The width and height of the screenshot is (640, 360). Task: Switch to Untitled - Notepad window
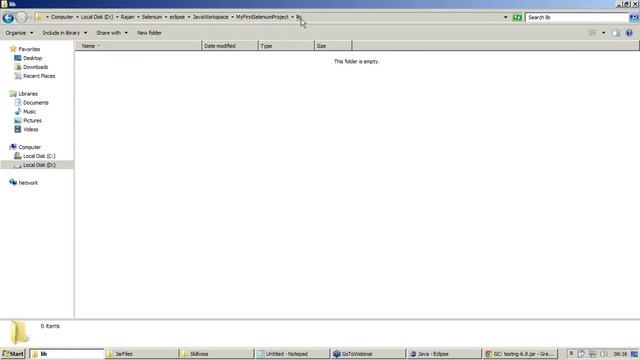coord(292,354)
